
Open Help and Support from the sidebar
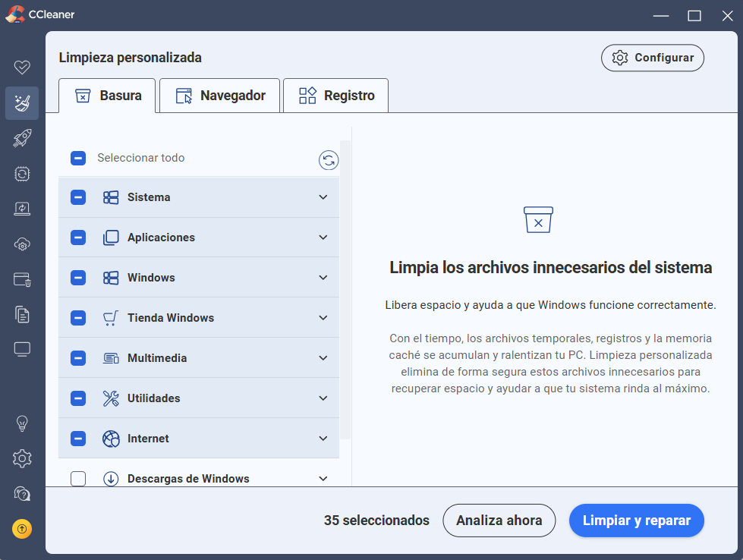(x=22, y=493)
